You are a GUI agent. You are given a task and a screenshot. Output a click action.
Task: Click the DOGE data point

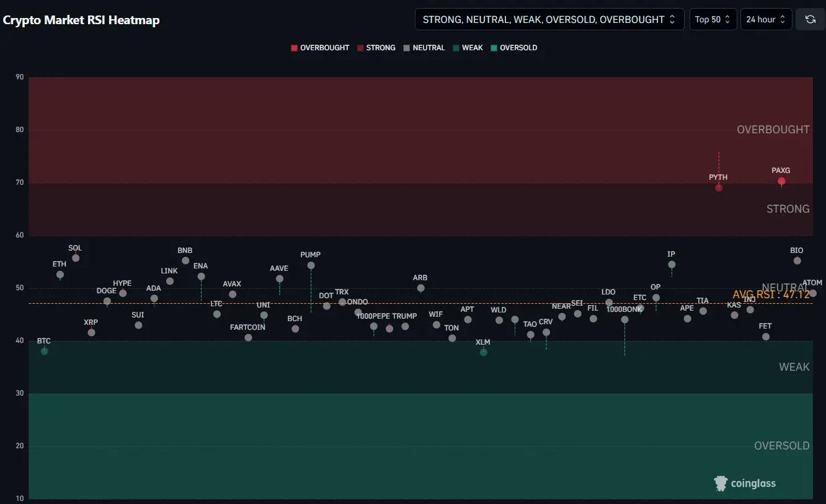(107, 301)
